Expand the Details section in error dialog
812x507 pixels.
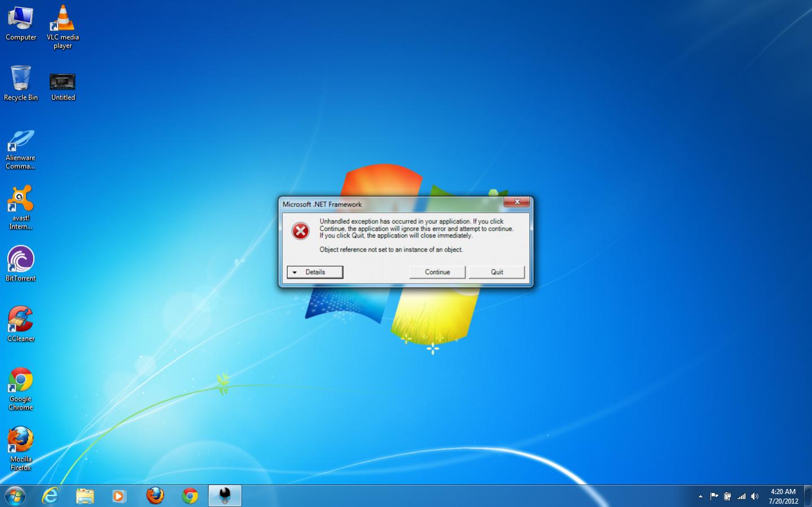pyautogui.click(x=315, y=272)
